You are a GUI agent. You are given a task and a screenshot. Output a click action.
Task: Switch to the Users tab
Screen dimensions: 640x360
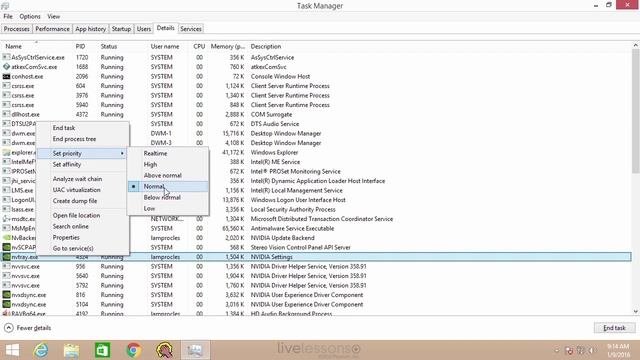click(144, 29)
